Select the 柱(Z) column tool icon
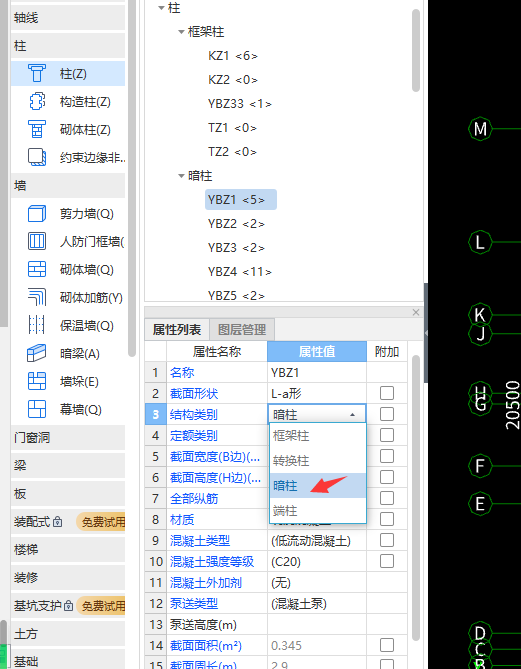This screenshot has height=669, width=521. click(x=37, y=73)
